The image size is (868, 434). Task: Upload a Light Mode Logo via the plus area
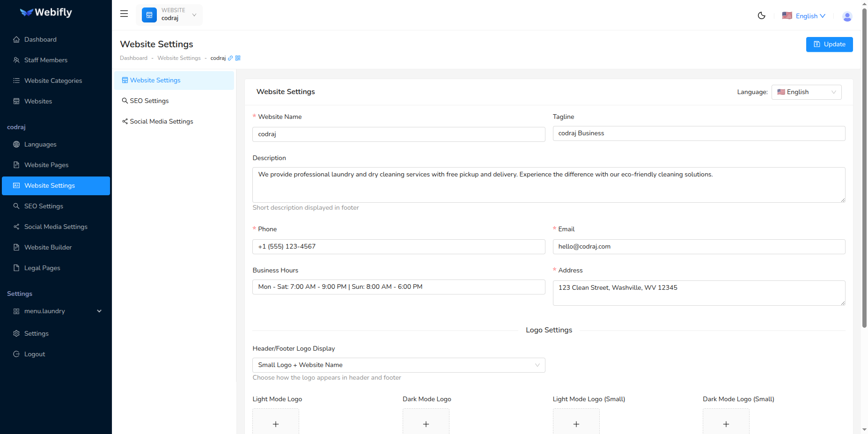275,424
